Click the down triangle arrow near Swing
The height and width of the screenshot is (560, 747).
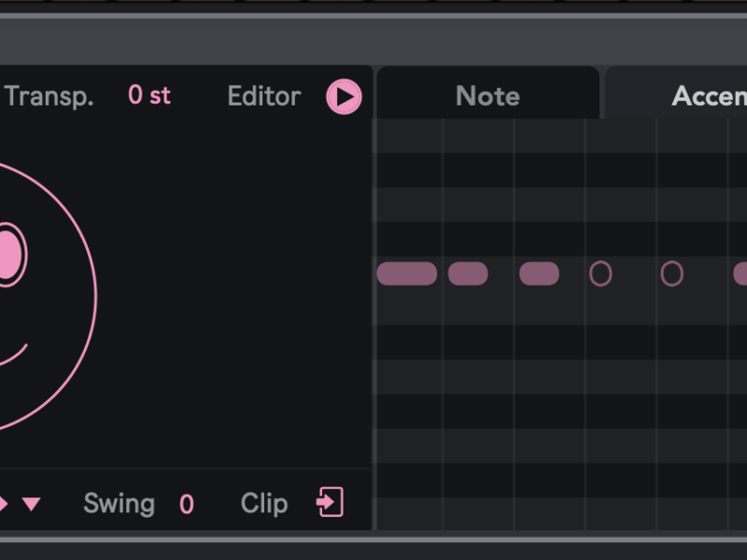(x=32, y=504)
